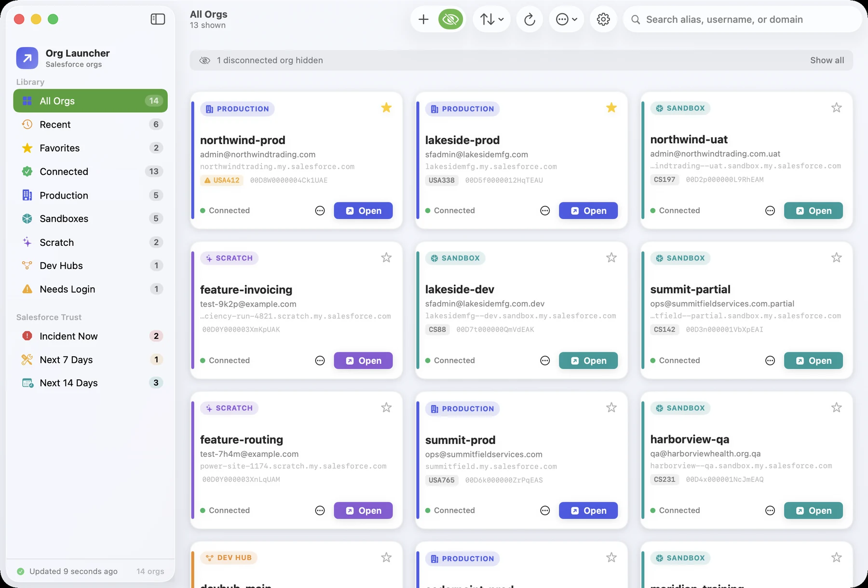Open lakeside-dev sandbox

click(x=588, y=361)
